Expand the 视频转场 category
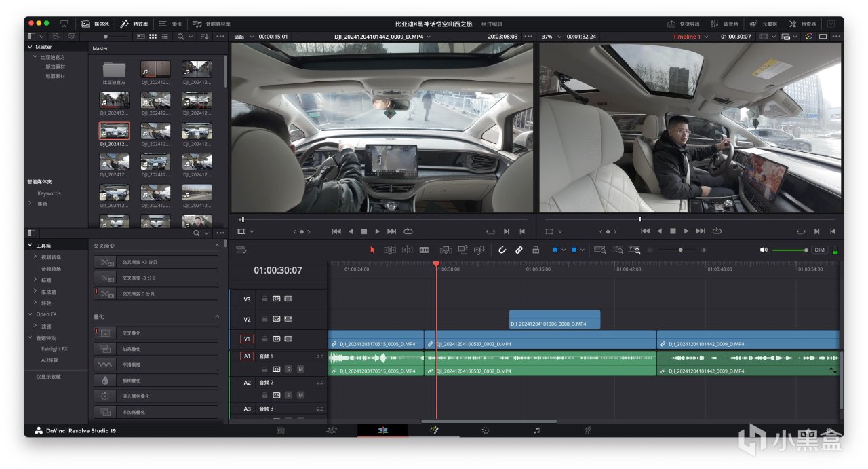 tap(35, 257)
